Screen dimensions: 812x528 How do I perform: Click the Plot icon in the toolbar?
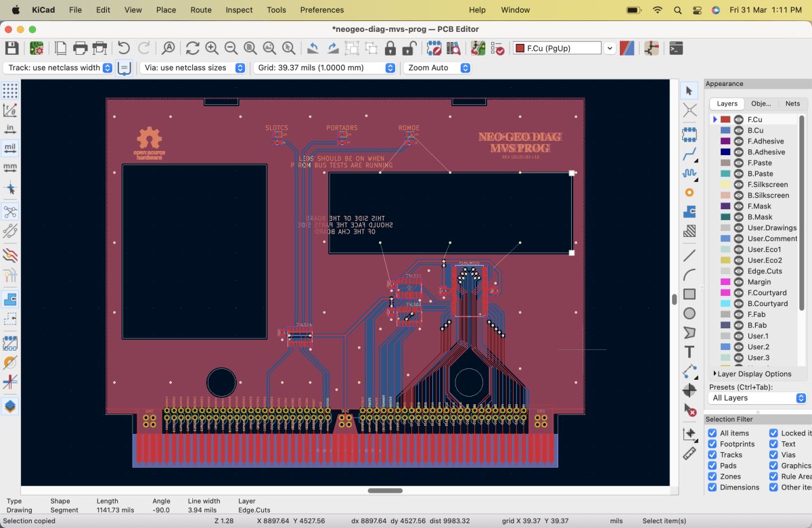pos(99,48)
